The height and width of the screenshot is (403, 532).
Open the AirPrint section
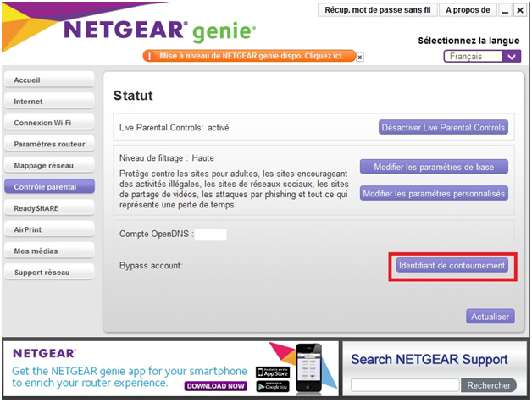pyautogui.click(x=49, y=229)
